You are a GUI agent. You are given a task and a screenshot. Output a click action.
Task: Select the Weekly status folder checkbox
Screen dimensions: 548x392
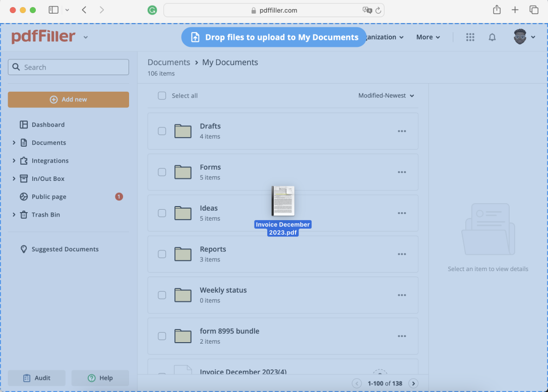pos(162,295)
